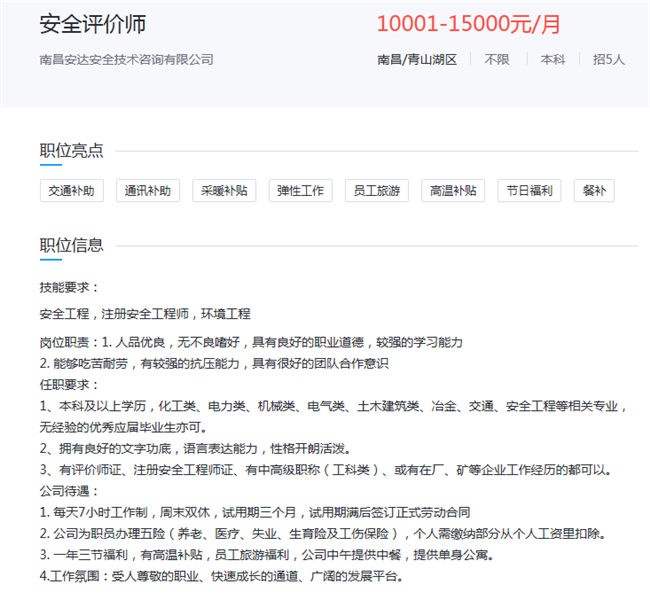Select the 节日福利 benefit tag

coord(529,190)
